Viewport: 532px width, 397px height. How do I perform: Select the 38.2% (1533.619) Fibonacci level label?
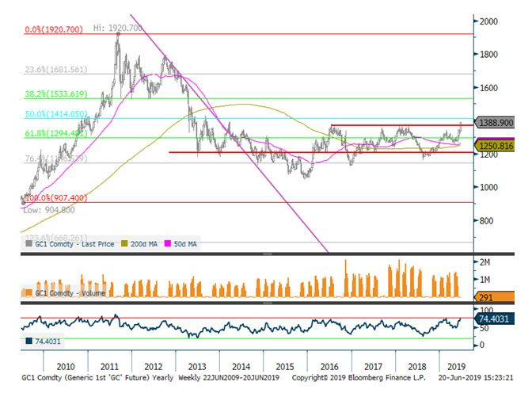pyautogui.click(x=55, y=94)
